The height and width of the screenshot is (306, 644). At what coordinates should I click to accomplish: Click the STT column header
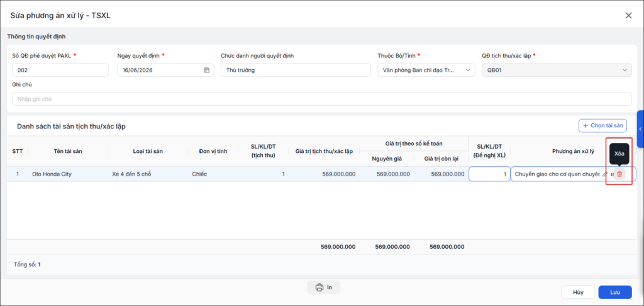[17, 151]
